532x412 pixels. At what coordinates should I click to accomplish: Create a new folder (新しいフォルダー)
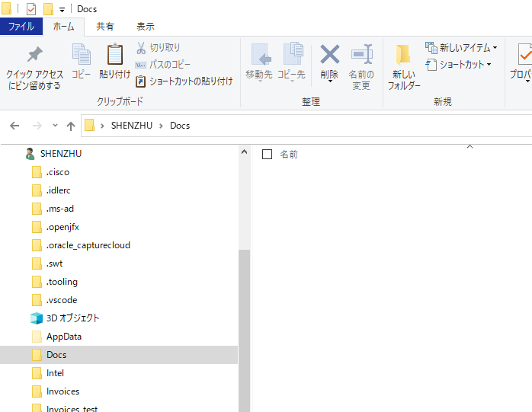point(404,67)
